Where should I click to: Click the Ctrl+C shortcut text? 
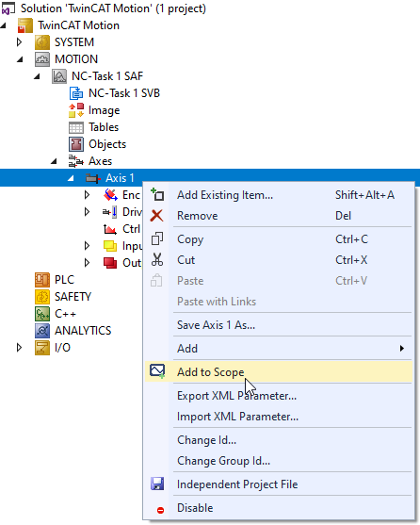(x=352, y=239)
